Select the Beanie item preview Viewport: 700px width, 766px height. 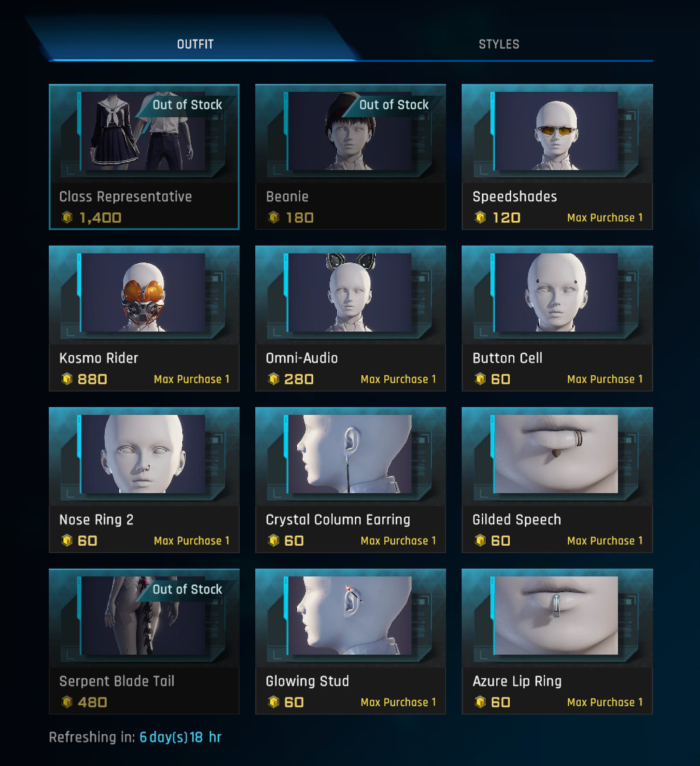tap(350, 131)
